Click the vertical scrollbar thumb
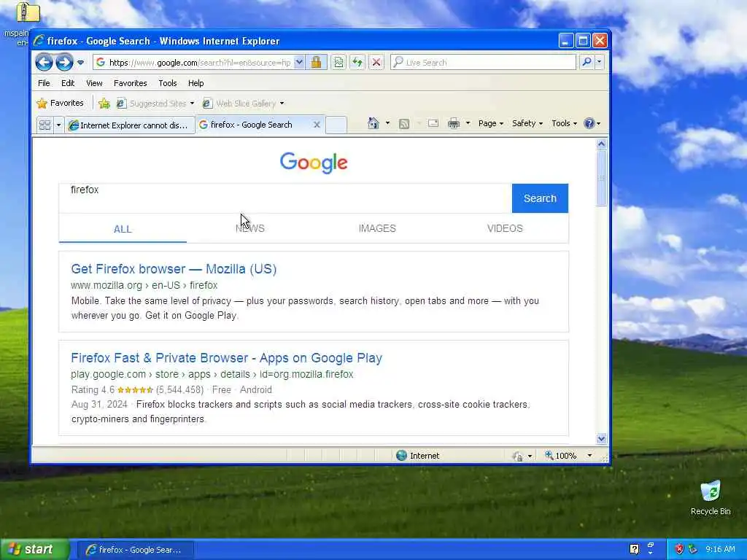This screenshot has height=560, width=747. point(601,178)
